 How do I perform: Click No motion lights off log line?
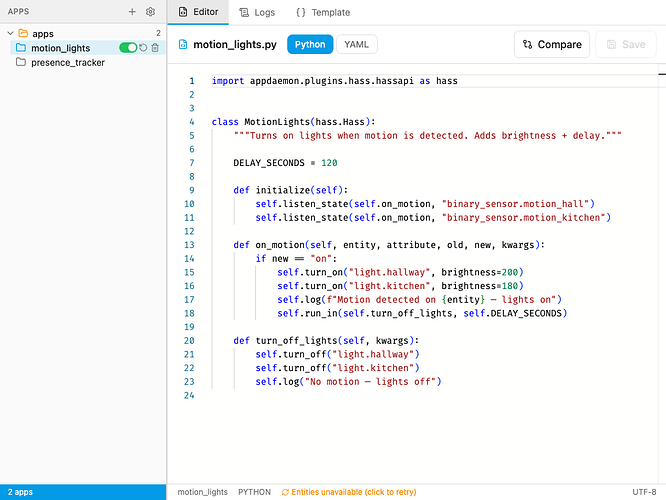[348, 381]
